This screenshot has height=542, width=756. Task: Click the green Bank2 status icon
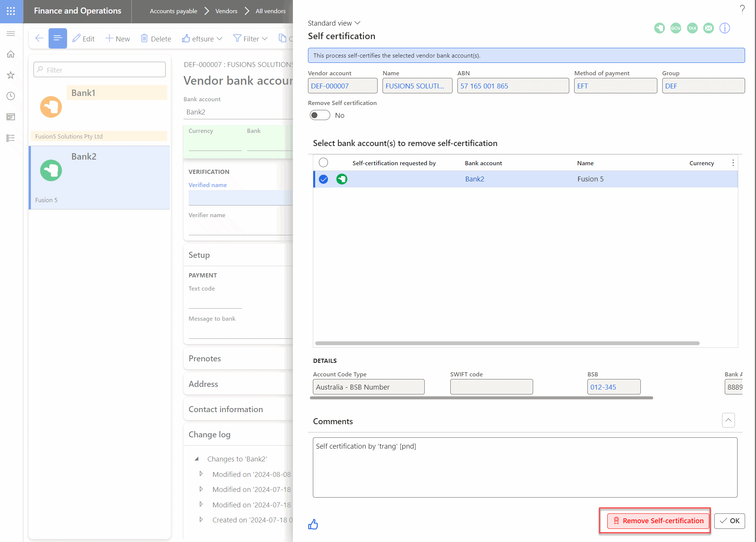tap(51, 171)
